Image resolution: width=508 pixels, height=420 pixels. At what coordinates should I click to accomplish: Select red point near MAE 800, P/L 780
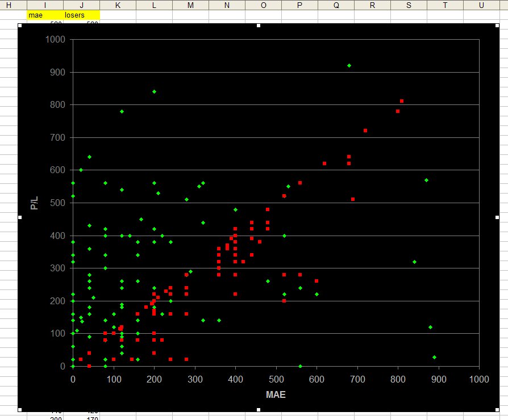click(x=398, y=111)
